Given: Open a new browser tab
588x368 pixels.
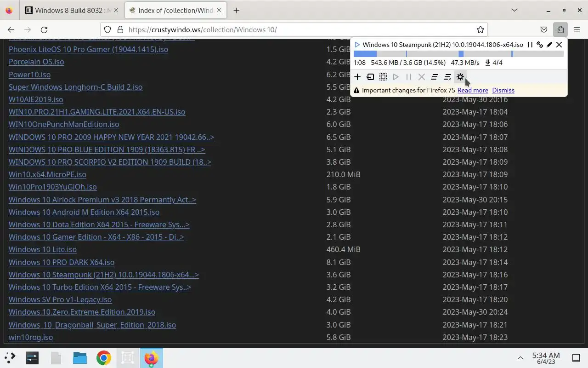Looking at the screenshot, I should (236, 10).
